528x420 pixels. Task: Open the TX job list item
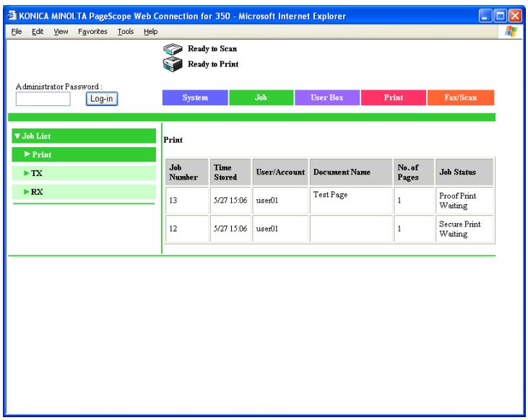pos(84,173)
